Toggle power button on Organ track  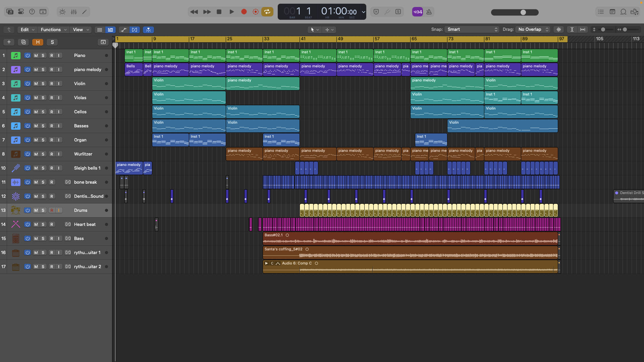pos(28,140)
